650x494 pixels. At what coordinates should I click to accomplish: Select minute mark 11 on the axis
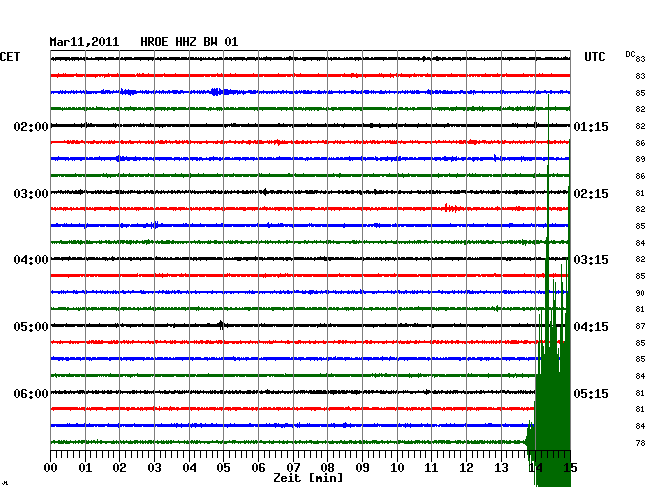pos(431,468)
